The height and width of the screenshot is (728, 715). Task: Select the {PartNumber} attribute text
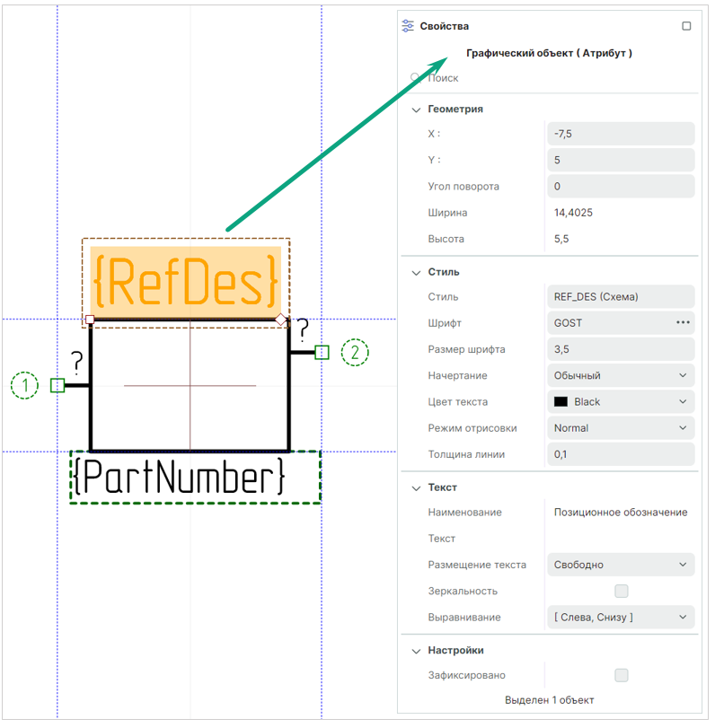coord(180,478)
